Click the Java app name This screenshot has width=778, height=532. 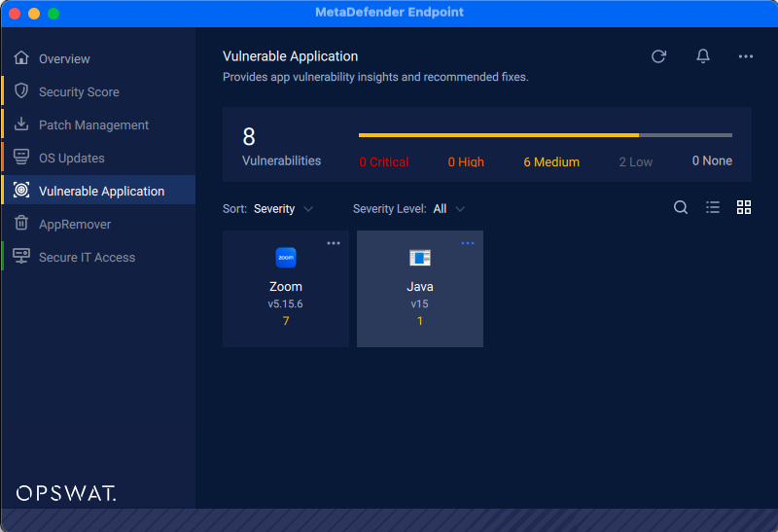420,286
